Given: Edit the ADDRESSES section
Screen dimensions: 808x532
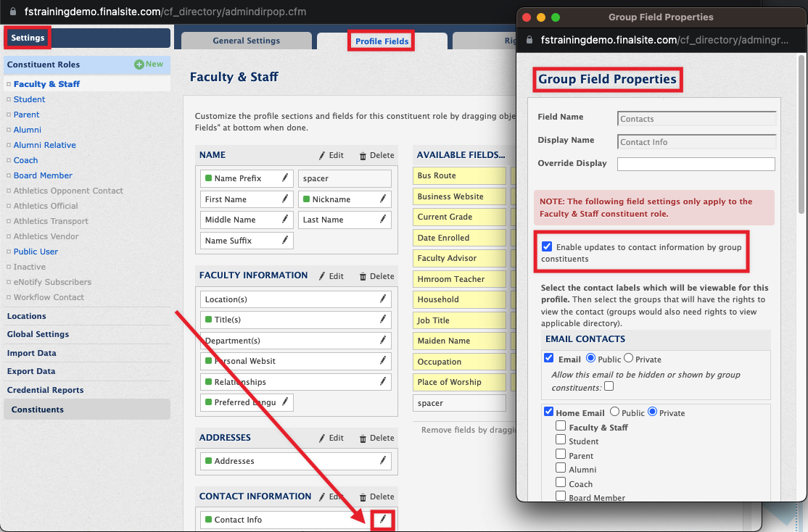Looking at the screenshot, I should coord(331,438).
